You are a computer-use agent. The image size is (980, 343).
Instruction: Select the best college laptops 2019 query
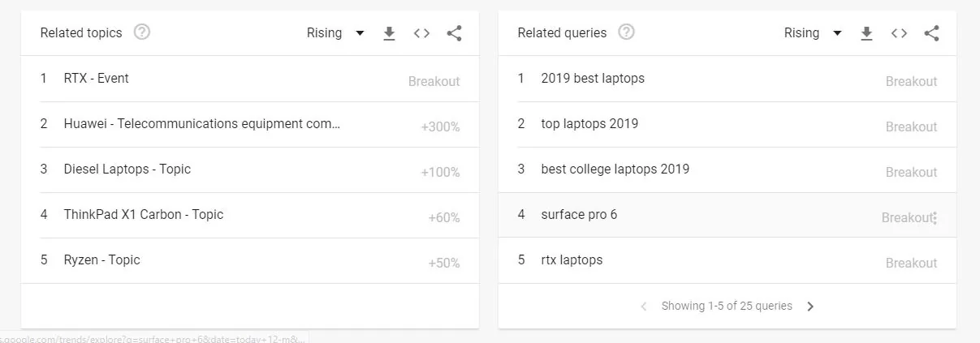615,169
